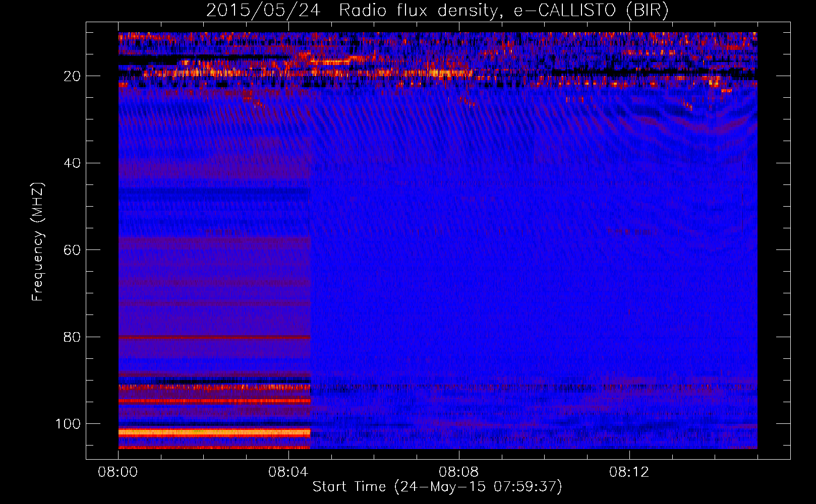816x504 pixels.
Task: Click the '100' frequency tick label
Action: click(68, 424)
